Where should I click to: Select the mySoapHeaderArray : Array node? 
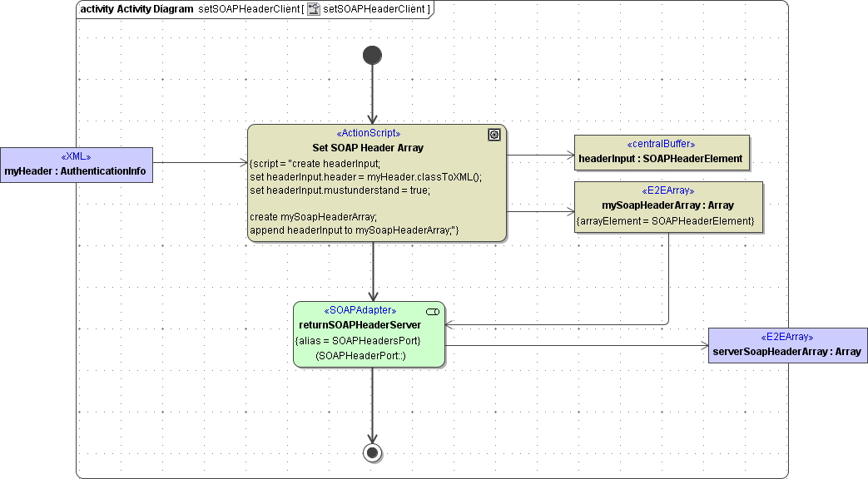(x=668, y=204)
